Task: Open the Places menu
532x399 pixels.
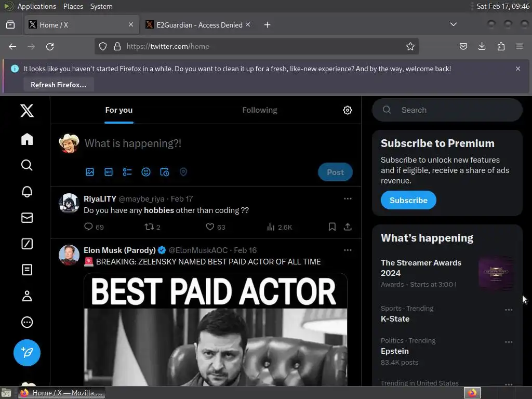Action: (73, 6)
